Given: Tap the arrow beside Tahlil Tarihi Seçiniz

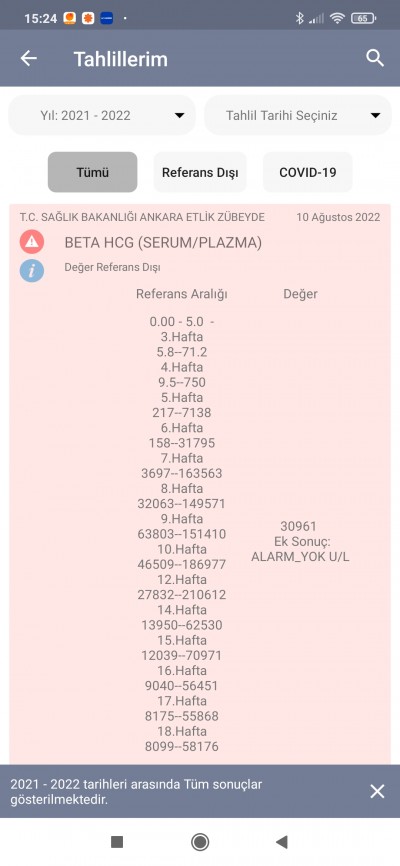Looking at the screenshot, I should 376,116.
